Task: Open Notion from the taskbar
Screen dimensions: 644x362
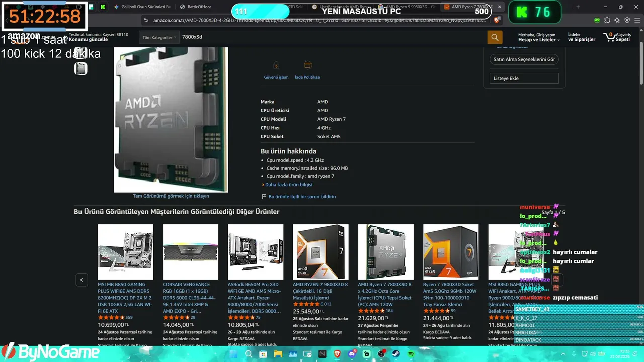Action: pyautogui.click(x=323, y=354)
